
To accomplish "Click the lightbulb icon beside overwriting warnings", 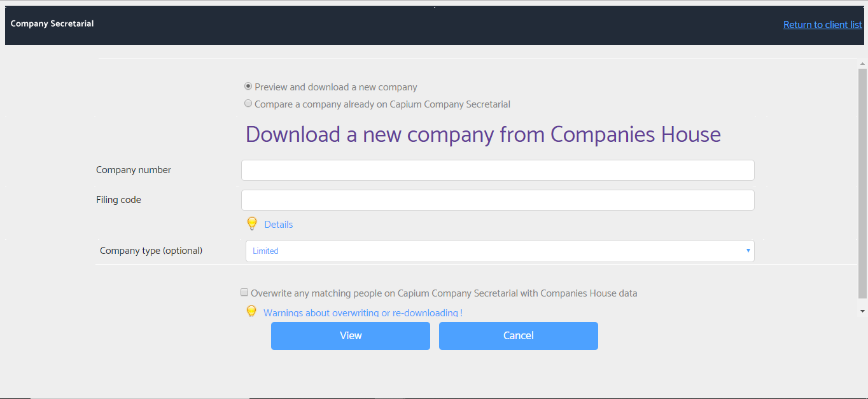I will pos(251,312).
